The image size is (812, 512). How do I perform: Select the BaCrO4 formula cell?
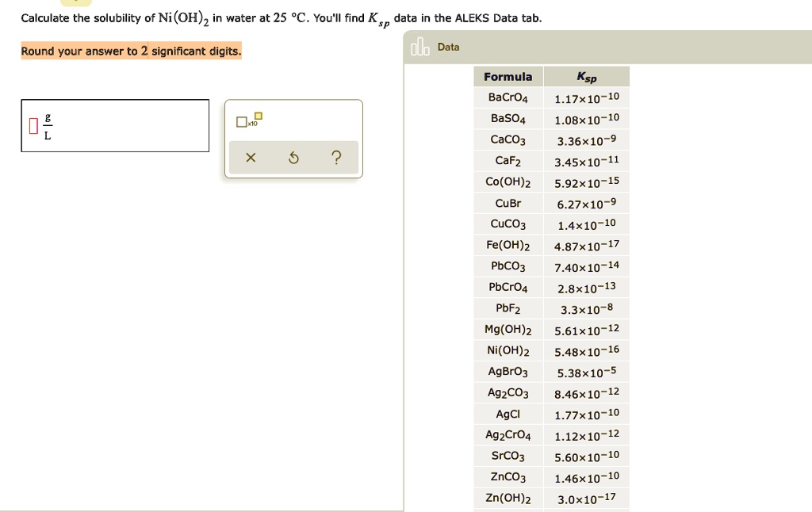click(x=507, y=97)
